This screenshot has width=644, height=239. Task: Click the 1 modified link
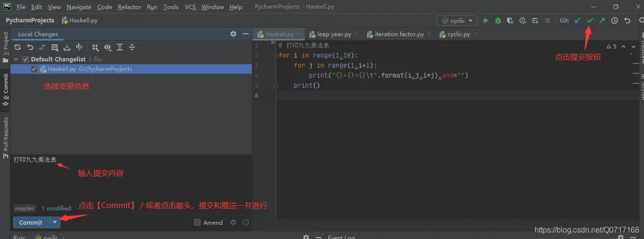click(56, 208)
